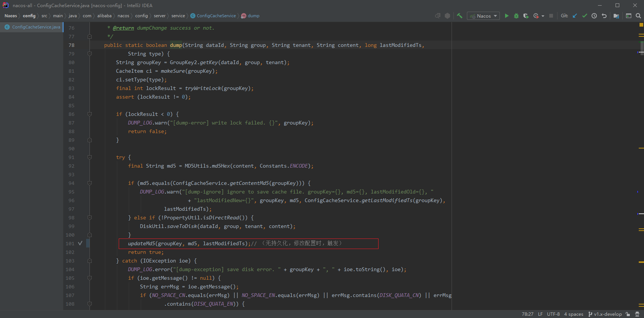Click updateMd5 call on line 101
This screenshot has width=644, height=318.
142,244
